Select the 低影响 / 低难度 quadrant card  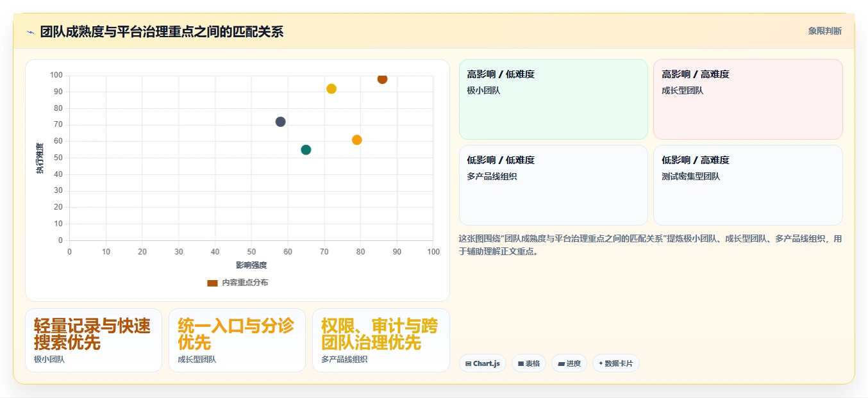pos(553,185)
